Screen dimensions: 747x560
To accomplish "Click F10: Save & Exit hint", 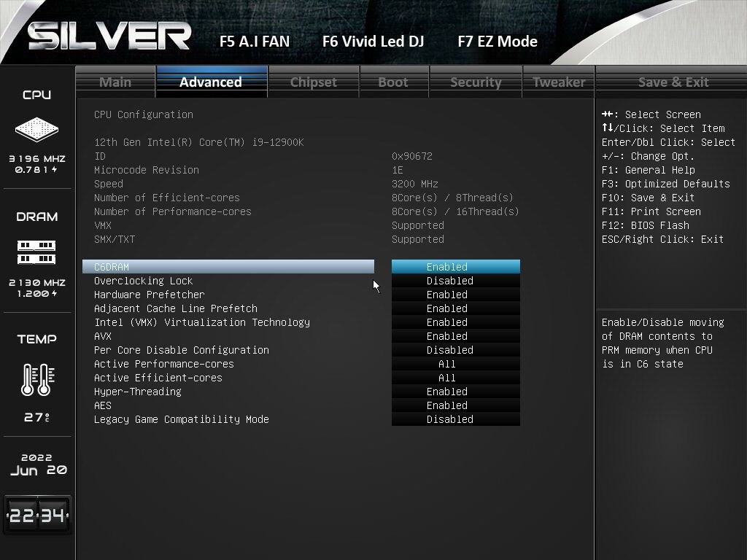I will coord(648,197).
